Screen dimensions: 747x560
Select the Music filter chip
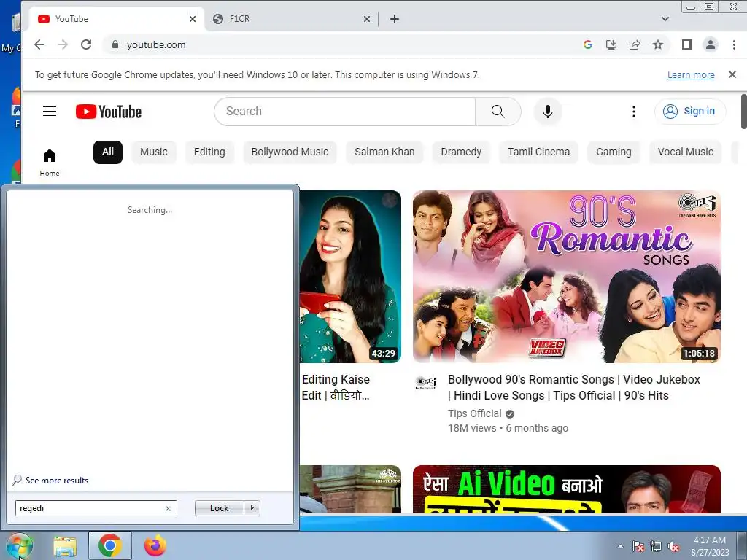tap(153, 152)
